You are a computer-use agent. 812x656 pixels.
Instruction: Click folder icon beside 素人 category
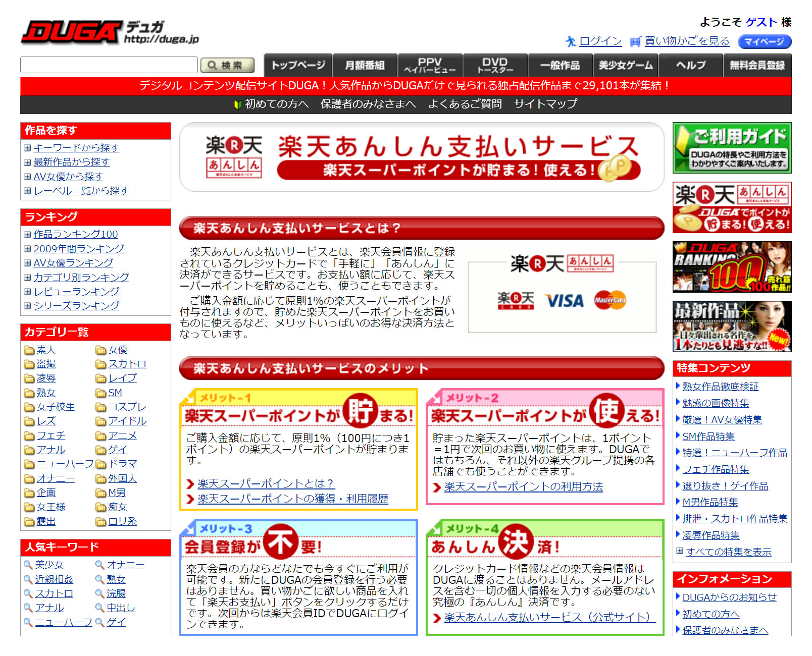pos(29,350)
